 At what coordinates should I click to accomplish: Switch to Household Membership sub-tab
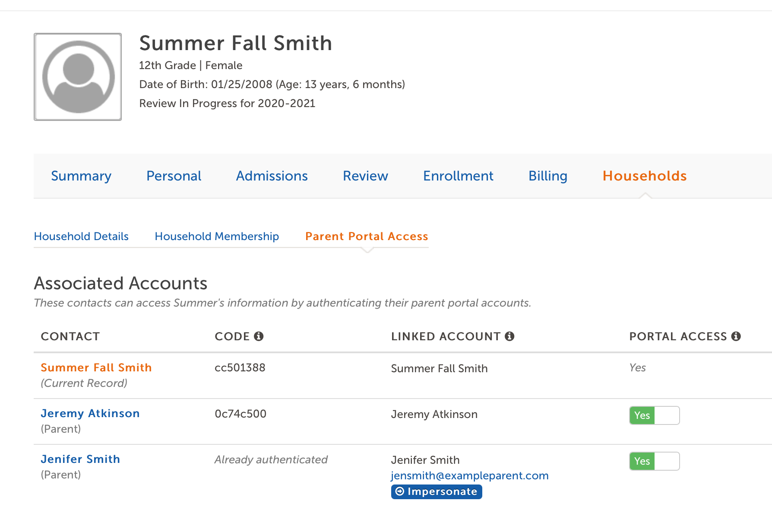pos(217,237)
